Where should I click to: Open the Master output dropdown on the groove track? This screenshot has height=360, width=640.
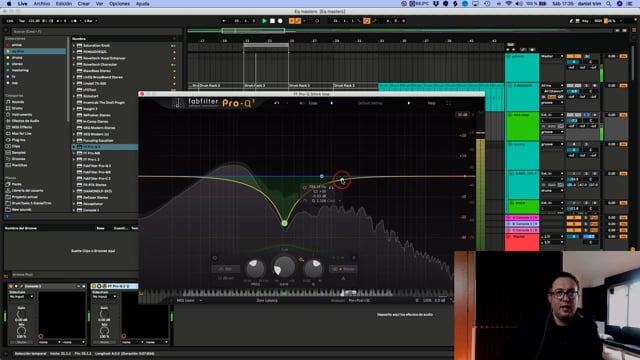[x=552, y=56]
